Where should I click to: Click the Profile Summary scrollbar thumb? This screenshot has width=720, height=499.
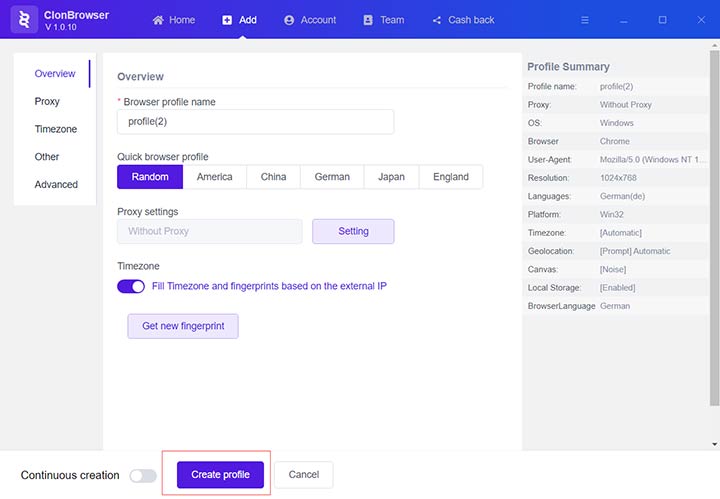[x=714, y=228]
